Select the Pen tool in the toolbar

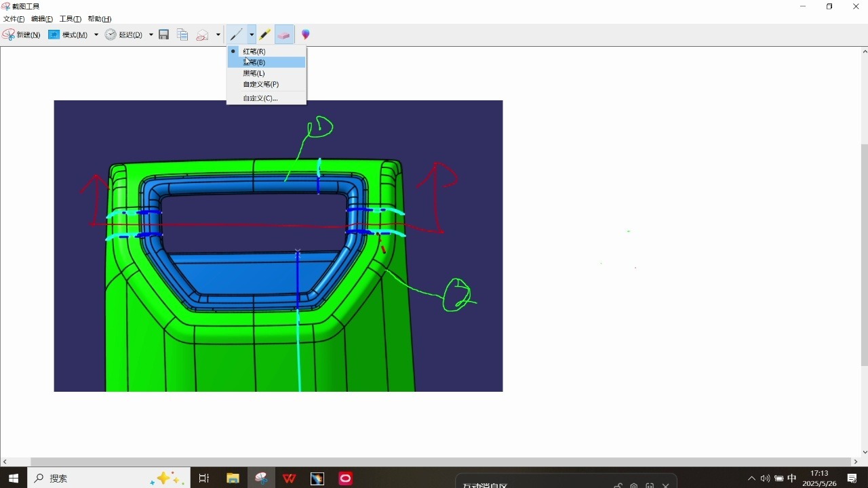click(x=236, y=35)
